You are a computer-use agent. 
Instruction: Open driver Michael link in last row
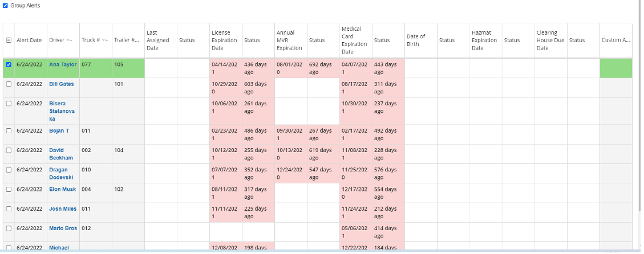(x=59, y=247)
